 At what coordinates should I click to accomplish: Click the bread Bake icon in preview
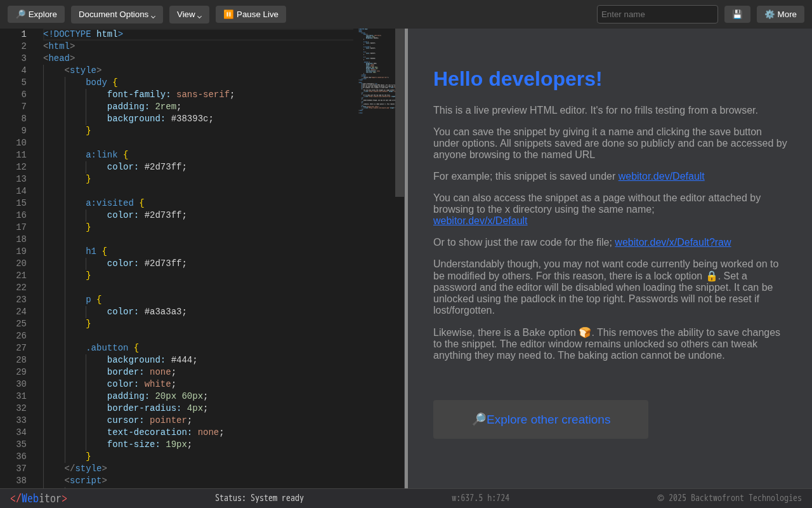(x=584, y=333)
